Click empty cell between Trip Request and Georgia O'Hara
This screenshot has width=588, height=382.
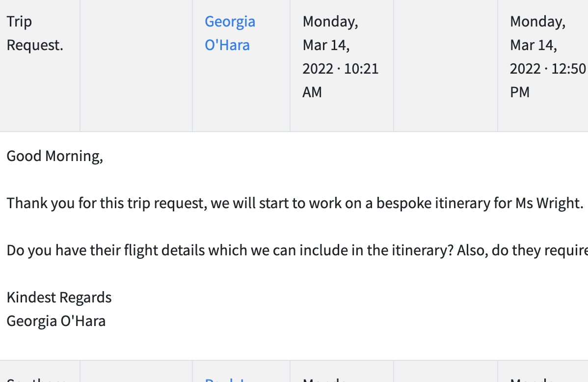pos(136,65)
